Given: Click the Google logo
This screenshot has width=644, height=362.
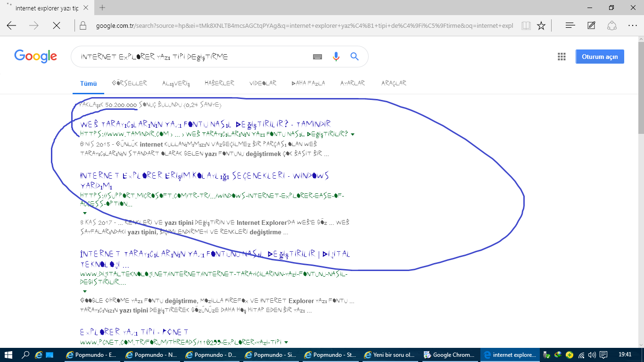Looking at the screenshot, I should (x=35, y=56).
